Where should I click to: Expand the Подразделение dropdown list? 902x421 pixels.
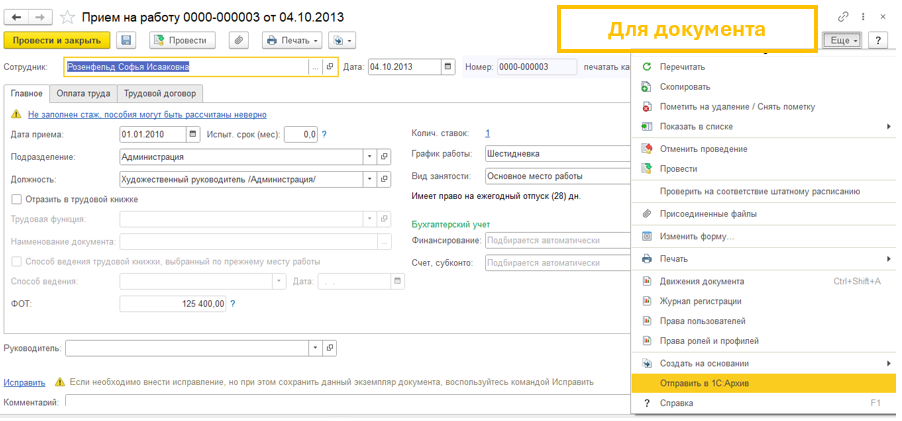tap(369, 156)
